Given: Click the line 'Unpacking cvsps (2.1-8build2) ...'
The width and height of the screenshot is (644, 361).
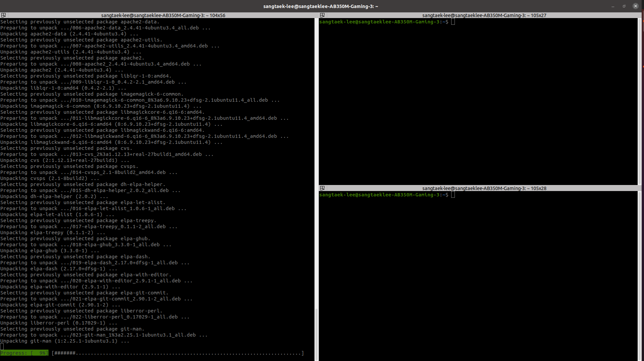Looking at the screenshot, I should tap(49, 178).
